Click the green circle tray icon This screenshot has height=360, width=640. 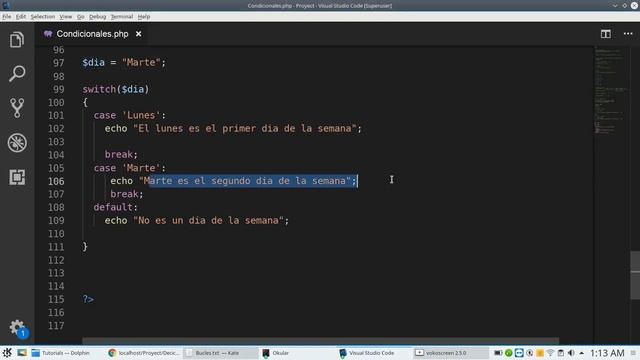click(509, 353)
